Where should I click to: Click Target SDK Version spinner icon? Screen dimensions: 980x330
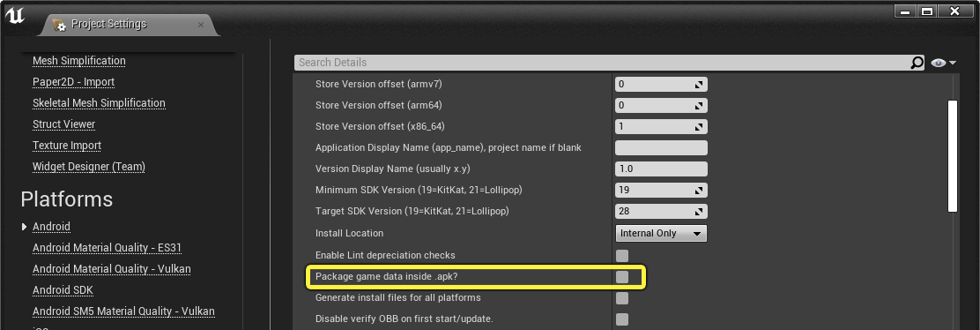click(700, 211)
